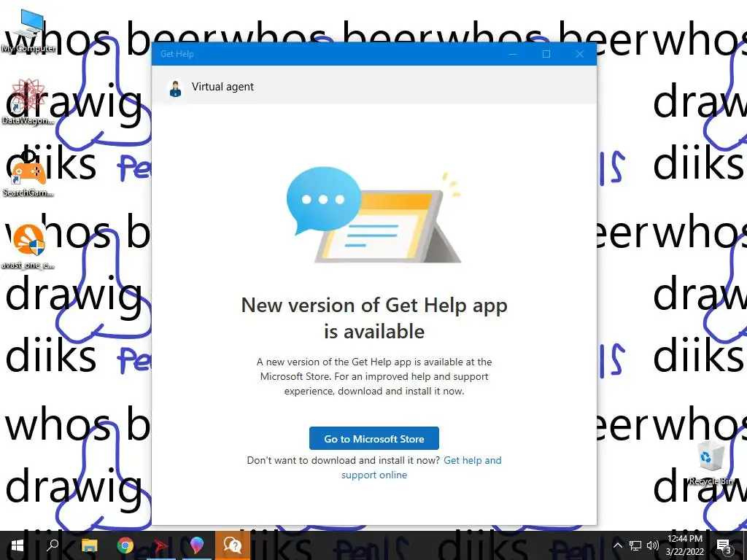Select the Get Help taskbar icon
Viewport: 747px width, 560px height.
[233, 545]
